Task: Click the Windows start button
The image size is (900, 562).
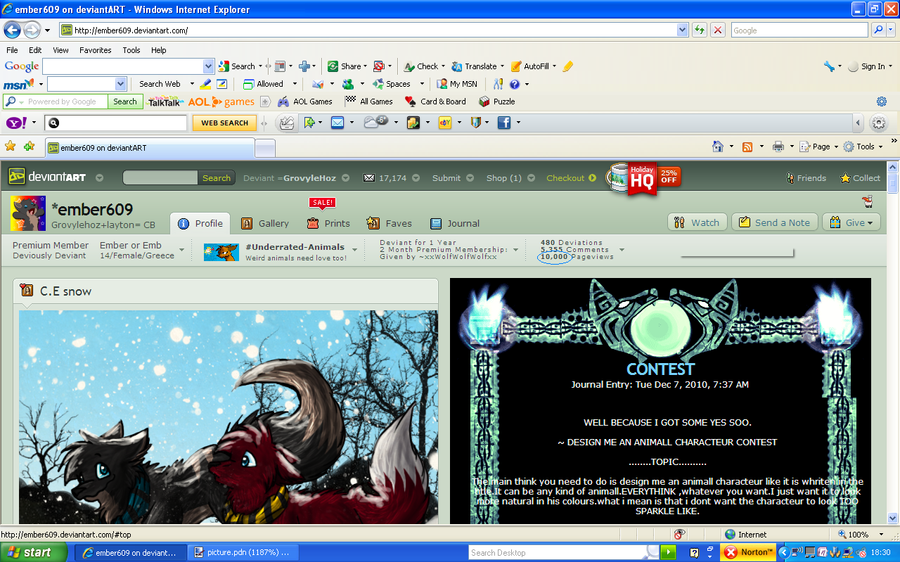Action: (32, 552)
